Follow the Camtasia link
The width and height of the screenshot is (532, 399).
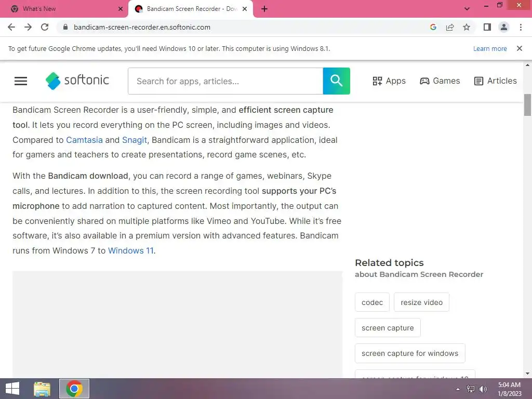click(84, 140)
